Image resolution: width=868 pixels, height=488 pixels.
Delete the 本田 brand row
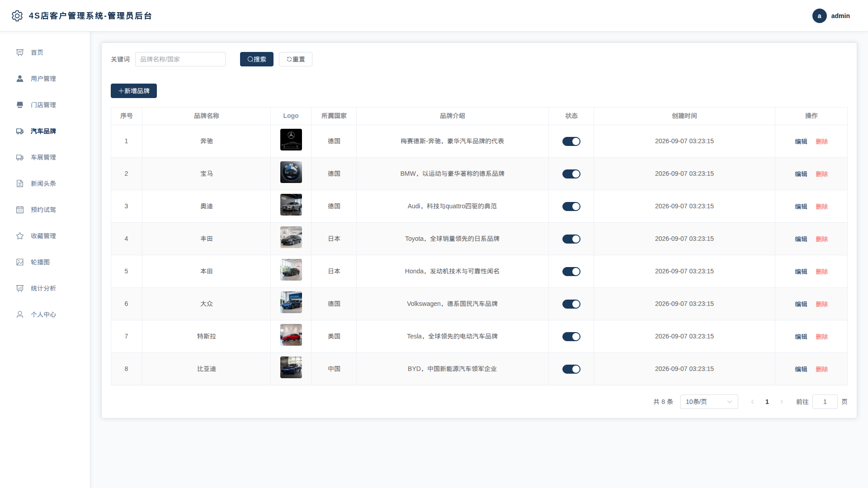click(821, 272)
